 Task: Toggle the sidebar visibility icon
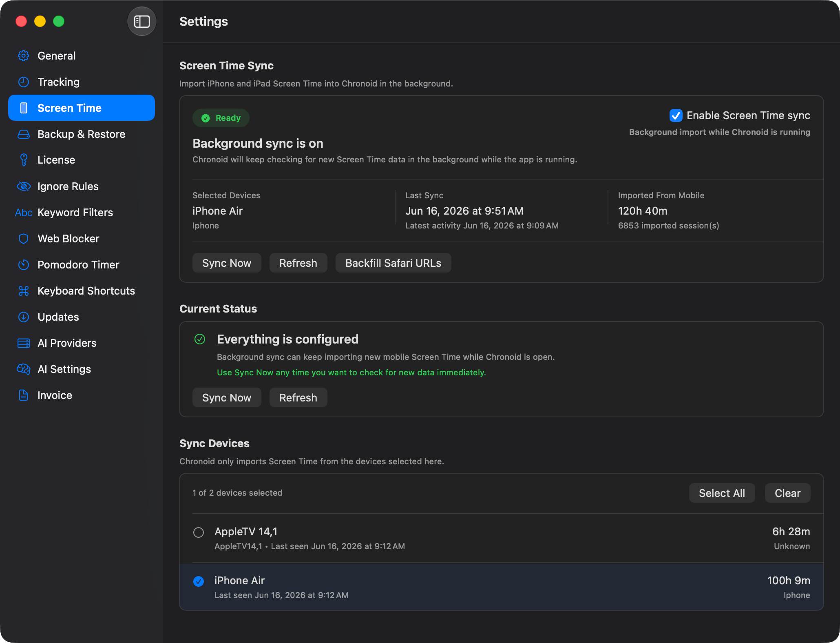coord(142,21)
